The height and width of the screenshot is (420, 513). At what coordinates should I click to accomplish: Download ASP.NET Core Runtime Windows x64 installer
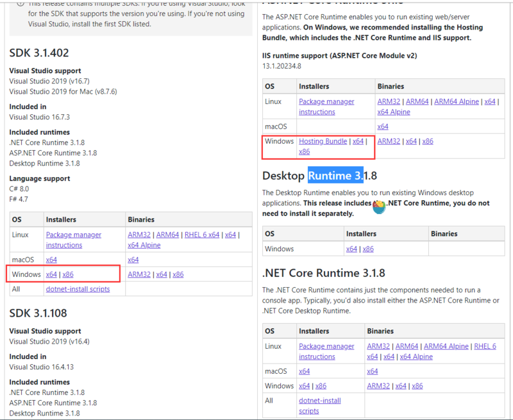coord(358,142)
